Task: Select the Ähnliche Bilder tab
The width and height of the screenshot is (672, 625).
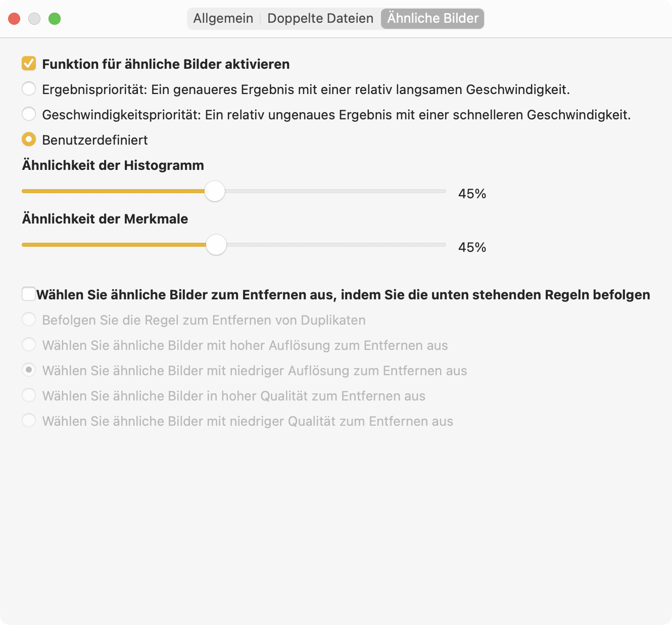Action: click(x=433, y=19)
